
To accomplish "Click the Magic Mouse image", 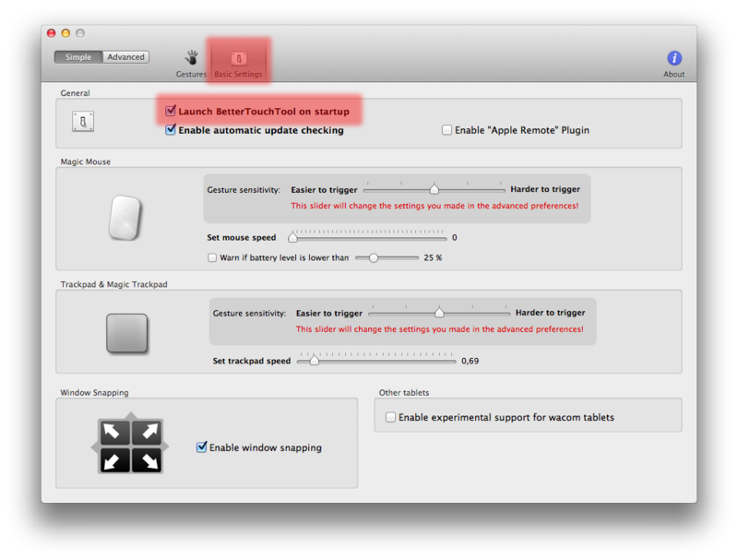I will coord(125,218).
